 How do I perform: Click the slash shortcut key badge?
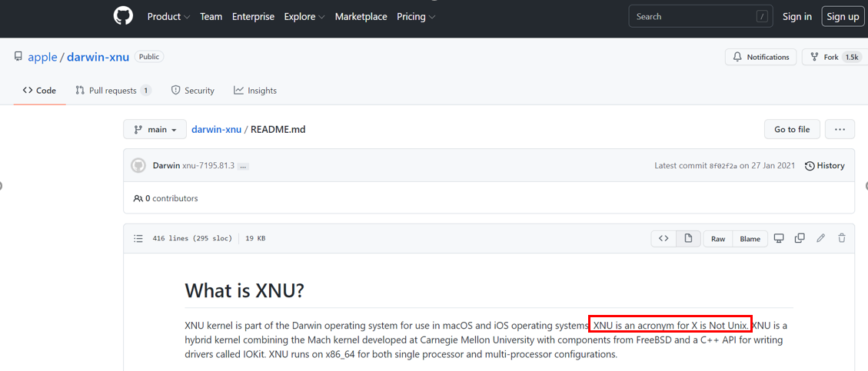tap(763, 17)
